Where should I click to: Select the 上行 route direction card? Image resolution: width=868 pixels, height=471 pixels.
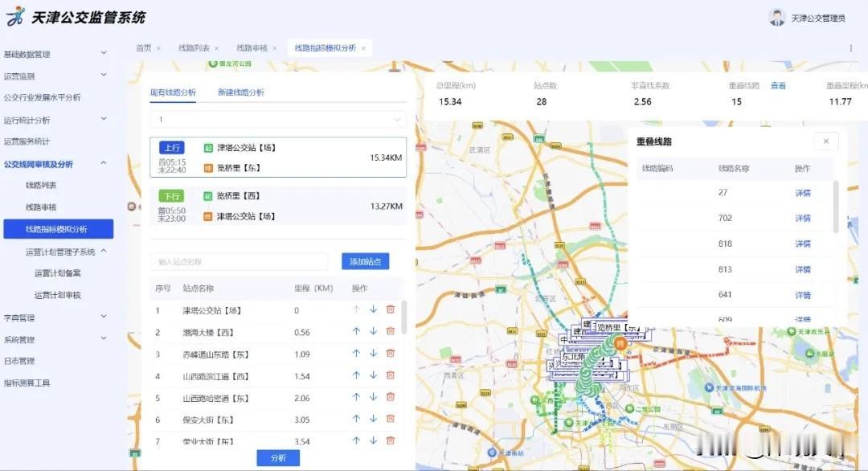point(278,158)
